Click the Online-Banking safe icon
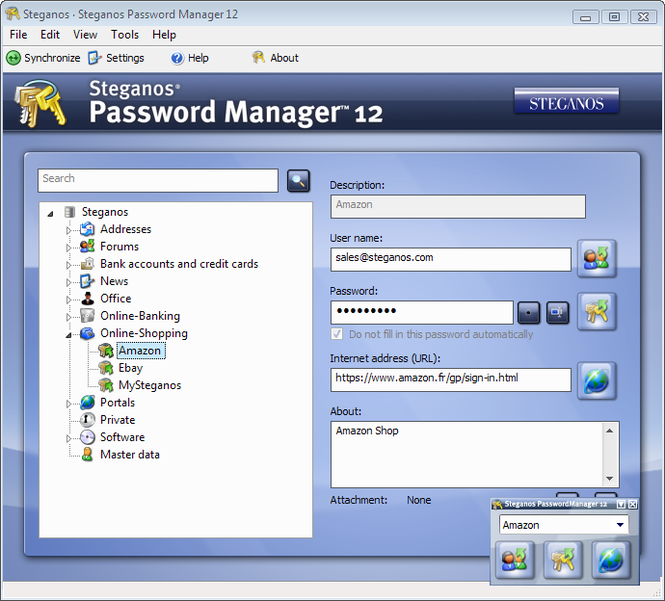665x601 pixels. point(87,316)
